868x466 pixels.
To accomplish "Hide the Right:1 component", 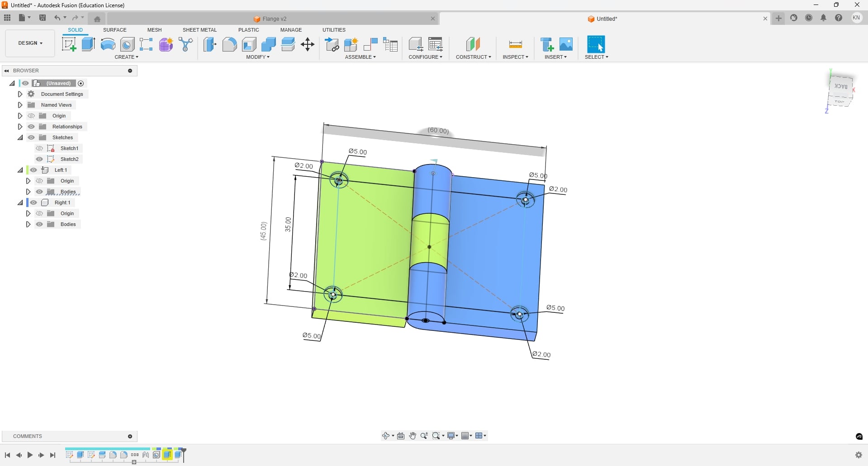I will (33, 202).
